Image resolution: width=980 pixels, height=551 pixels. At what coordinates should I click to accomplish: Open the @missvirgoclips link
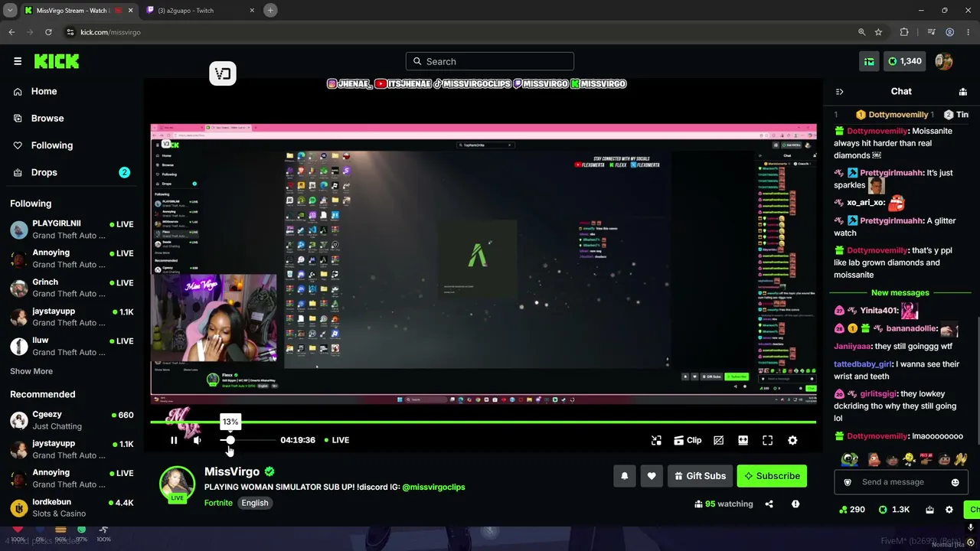pos(433,487)
